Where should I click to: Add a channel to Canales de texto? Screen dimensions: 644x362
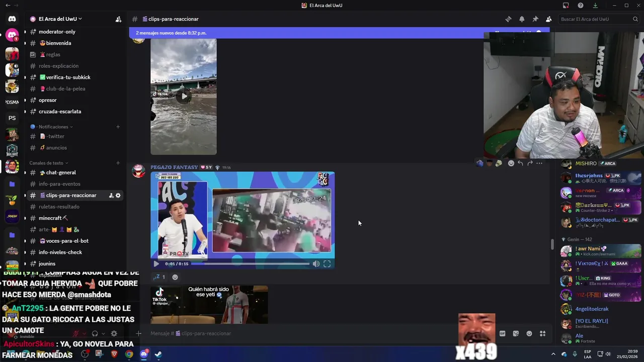pyautogui.click(x=118, y=163)
